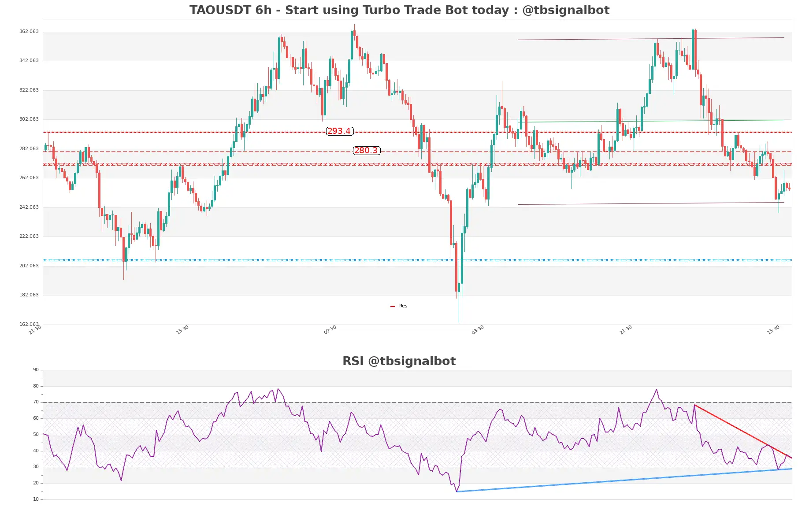The image size is (798, 532).
Task: Click the RSI @tbsignalbot subtitle
Action: 399,361
